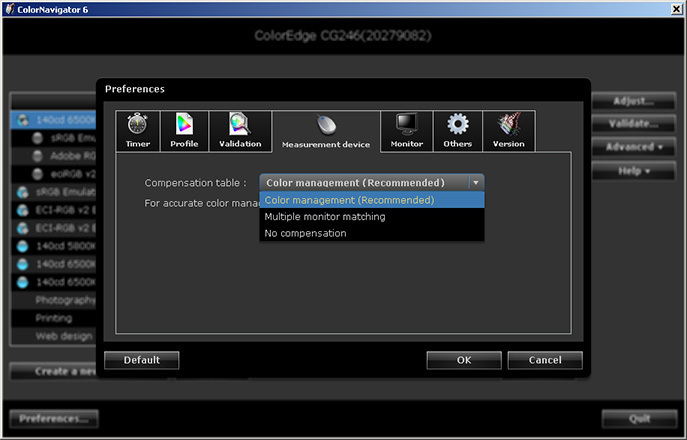This screenshot has height=440, width=687.
Task: Open the Others settings tab
Action: pyautogui.click(x=457, y=131)
